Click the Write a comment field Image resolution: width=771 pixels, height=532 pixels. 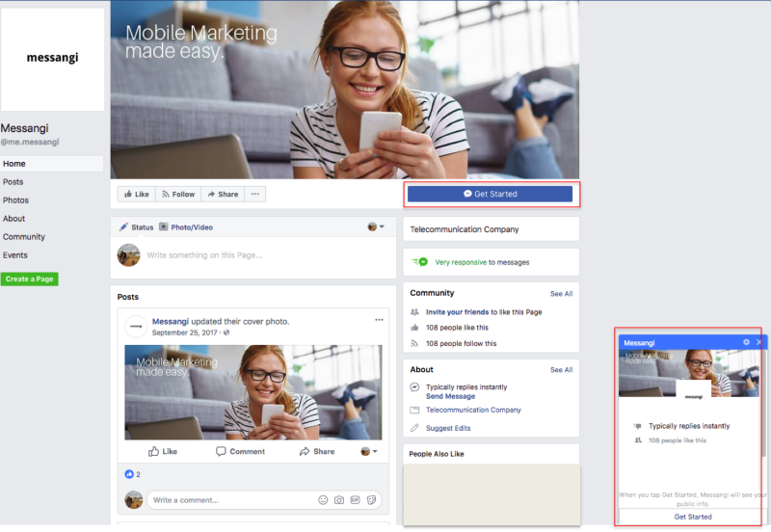click(x=231, y=500)
